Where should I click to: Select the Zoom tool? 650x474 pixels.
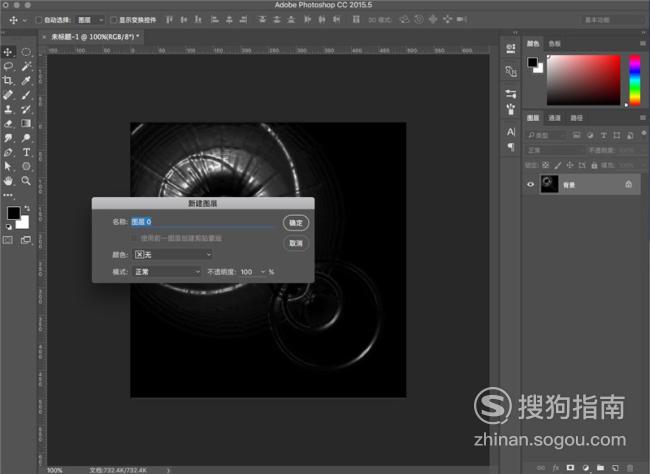(x=26, y=181)
